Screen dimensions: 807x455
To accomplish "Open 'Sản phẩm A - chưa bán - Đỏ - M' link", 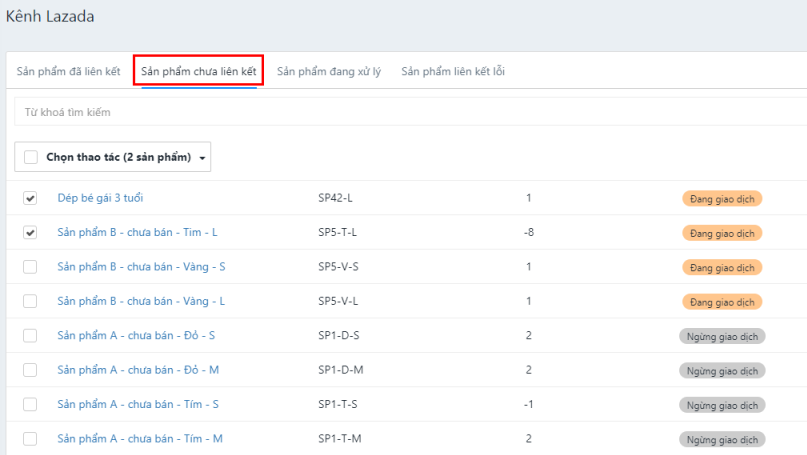I will [x=138, y=370].
